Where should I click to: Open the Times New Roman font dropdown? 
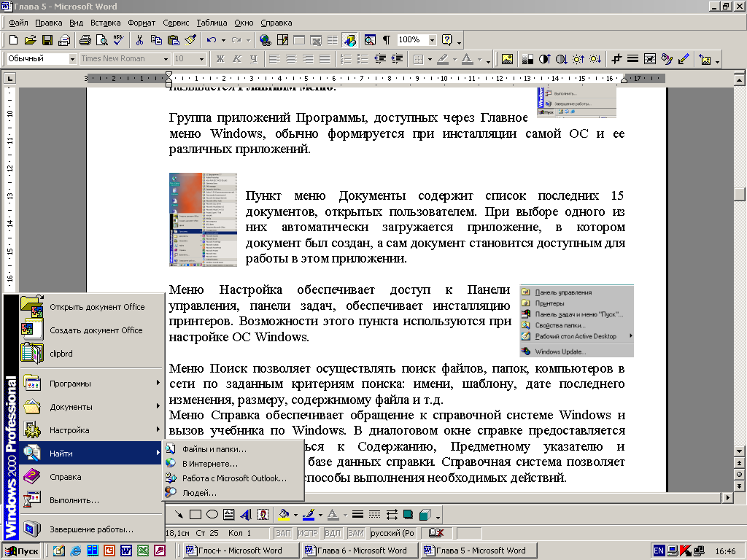166,59
